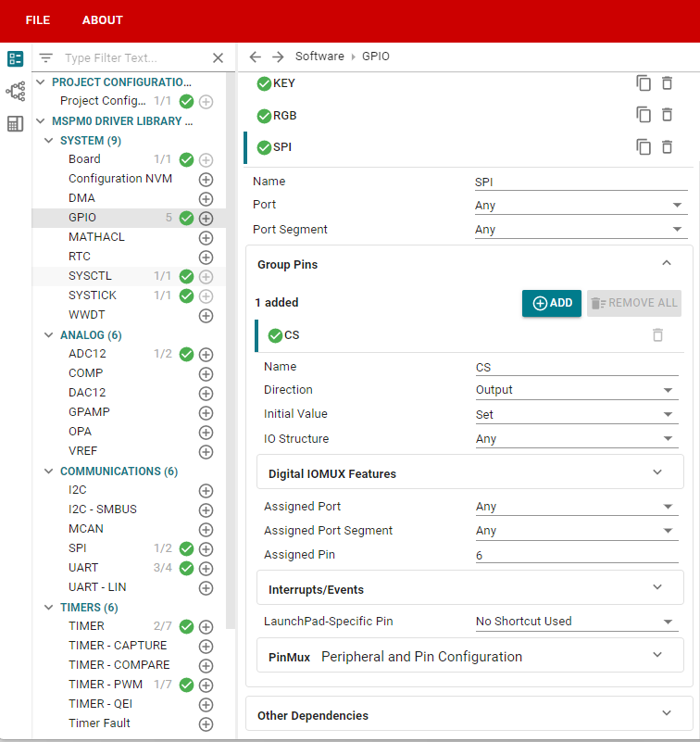Collapse the ANALOG (6) group

(48, 335)
